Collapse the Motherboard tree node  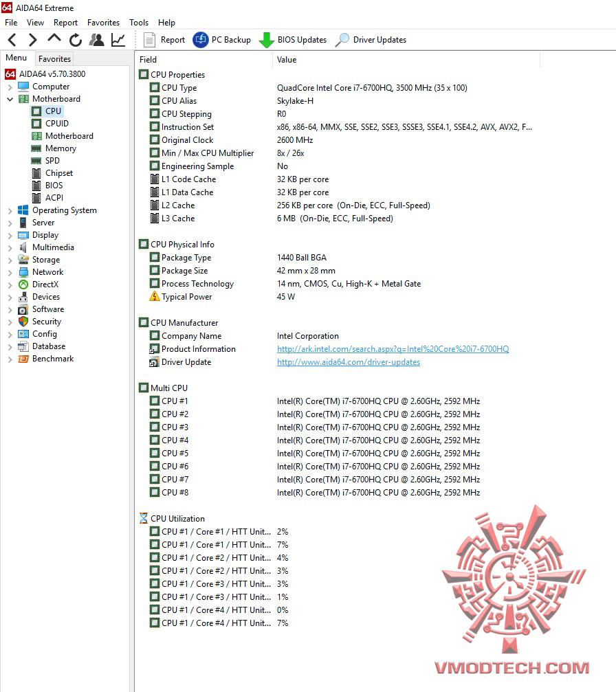point(10,99)
